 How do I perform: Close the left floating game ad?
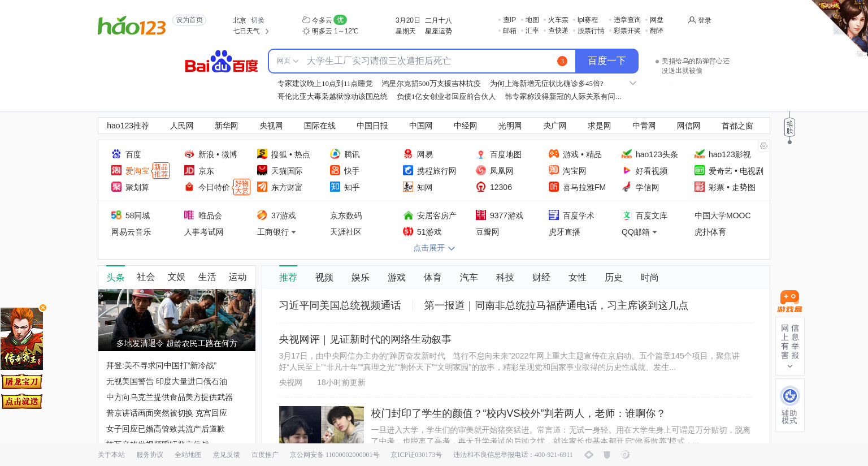43,308
